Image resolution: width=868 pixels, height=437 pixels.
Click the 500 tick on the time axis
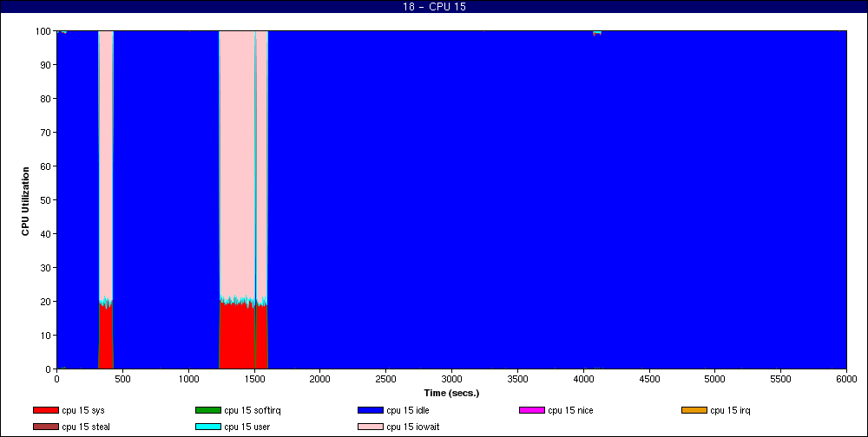pyautogui.click(x=122, y=380)
